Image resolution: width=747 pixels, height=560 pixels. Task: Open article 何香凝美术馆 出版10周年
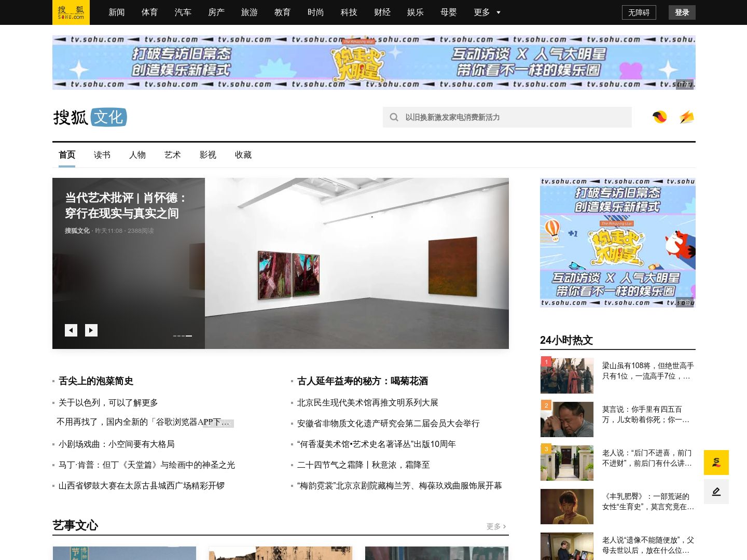[x=377, y=444]
